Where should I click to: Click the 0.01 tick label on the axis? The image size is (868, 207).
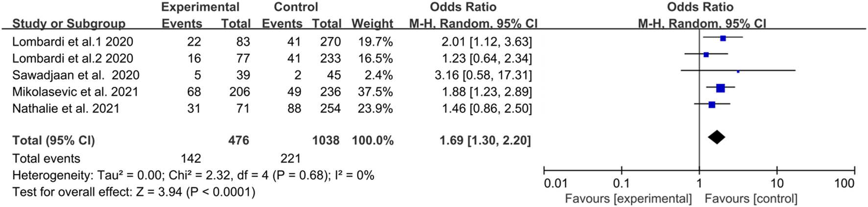(x=555, y=184)
